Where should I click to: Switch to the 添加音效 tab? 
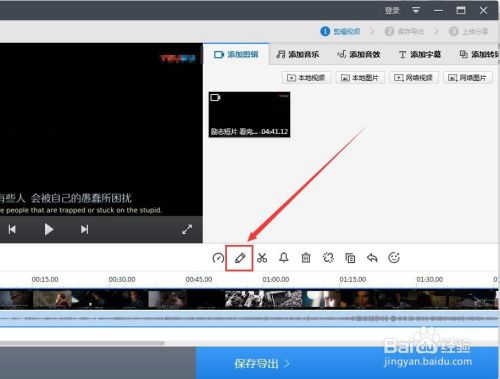359,54
